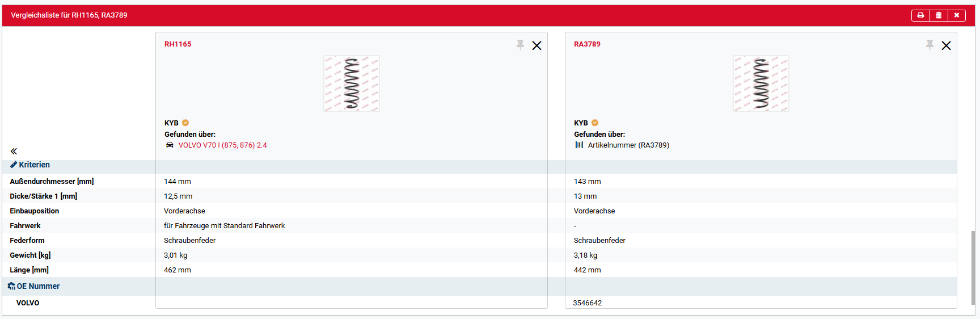
Task: Collapse the Kriterien section
Action: click(x=30, y=165)
